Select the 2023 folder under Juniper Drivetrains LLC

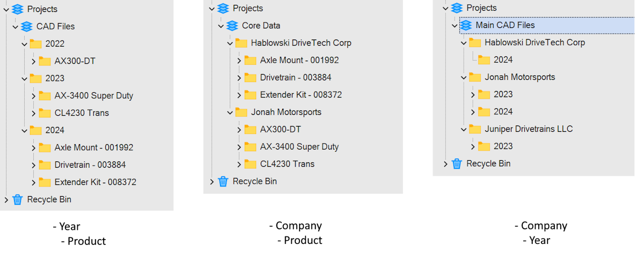coord(503,146)
